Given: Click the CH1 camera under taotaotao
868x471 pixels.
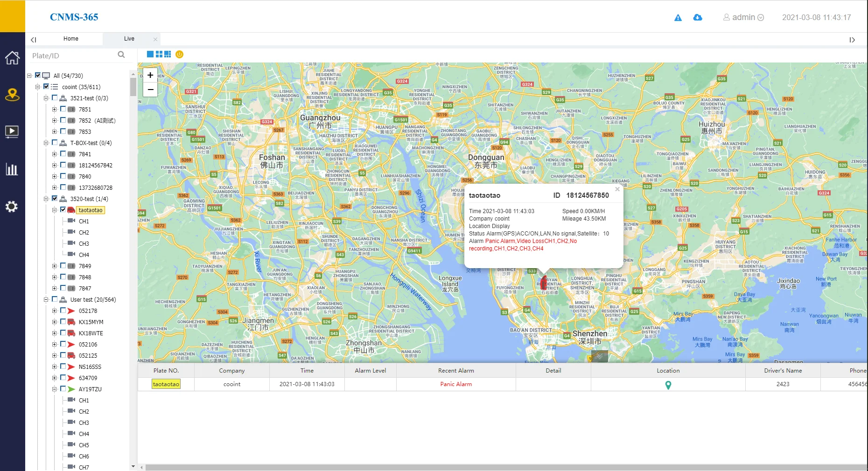Looking at the screenshot, I should (x=84, y=222).
